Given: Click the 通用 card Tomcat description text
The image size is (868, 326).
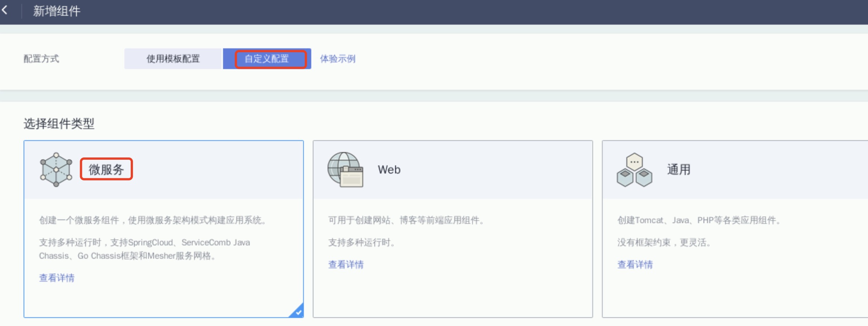Looking at the screenshot, I should (x=698, y=220).
